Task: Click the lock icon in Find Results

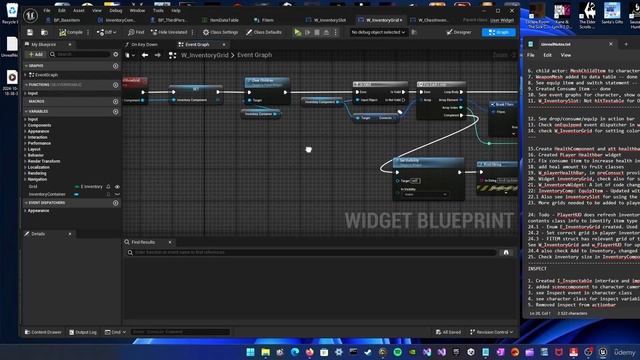Action: point(506,253)
